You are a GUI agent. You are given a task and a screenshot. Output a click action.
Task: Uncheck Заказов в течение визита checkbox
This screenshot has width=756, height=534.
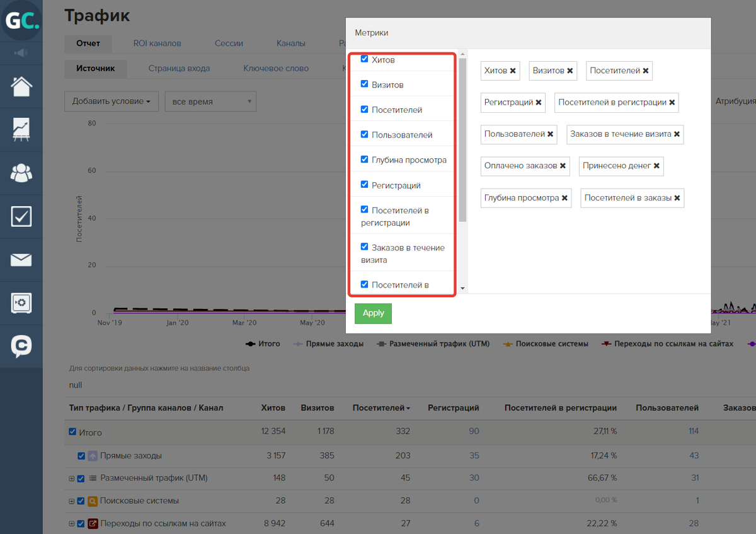365,247
